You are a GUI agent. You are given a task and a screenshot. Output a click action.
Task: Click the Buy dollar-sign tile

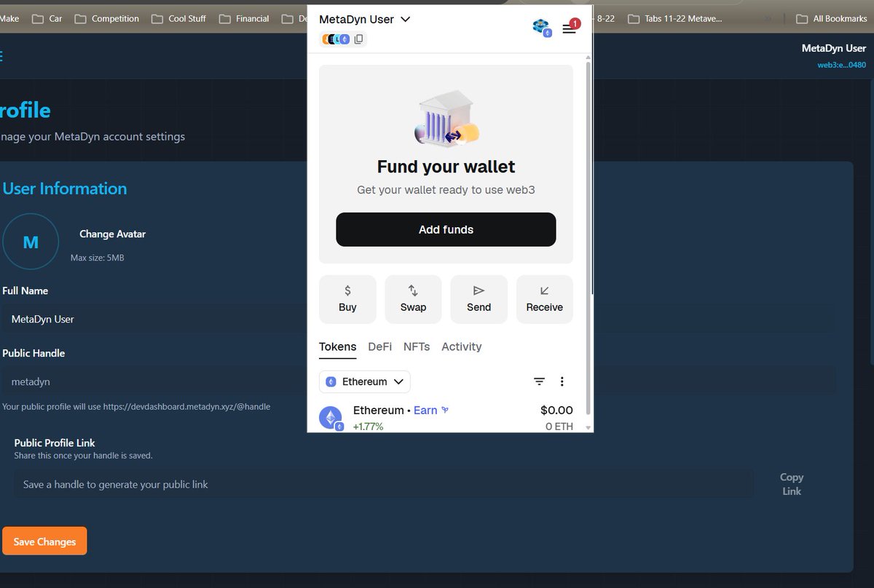pyautogui.click(x=347, y=299)
